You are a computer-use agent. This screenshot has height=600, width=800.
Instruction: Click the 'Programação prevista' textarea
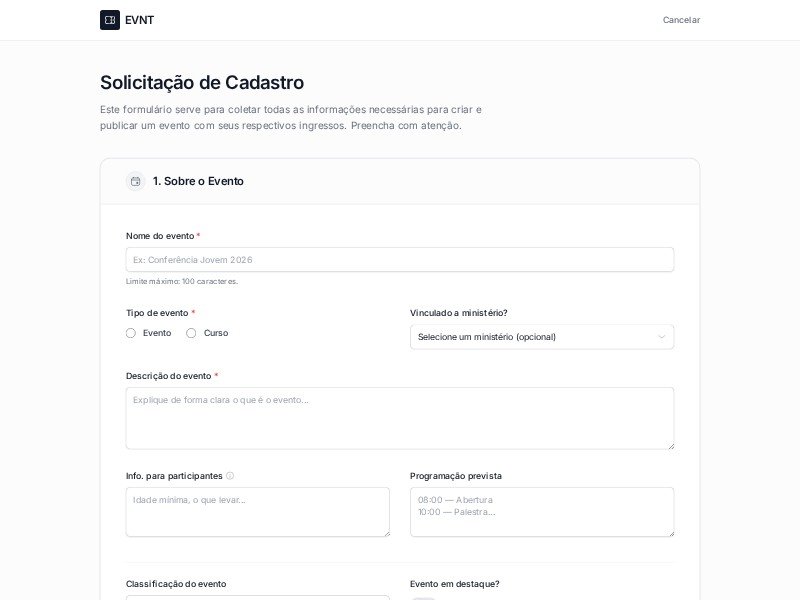pos(542,510)
